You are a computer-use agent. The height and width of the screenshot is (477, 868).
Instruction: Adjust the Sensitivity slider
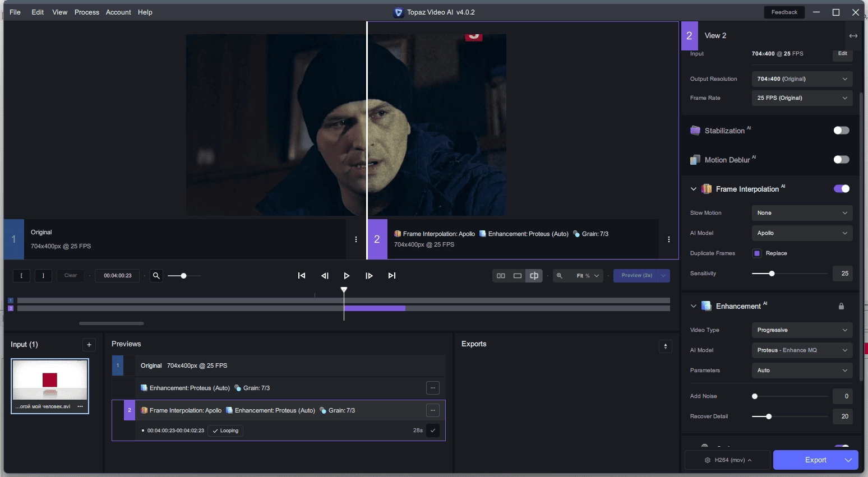(789, 274)
